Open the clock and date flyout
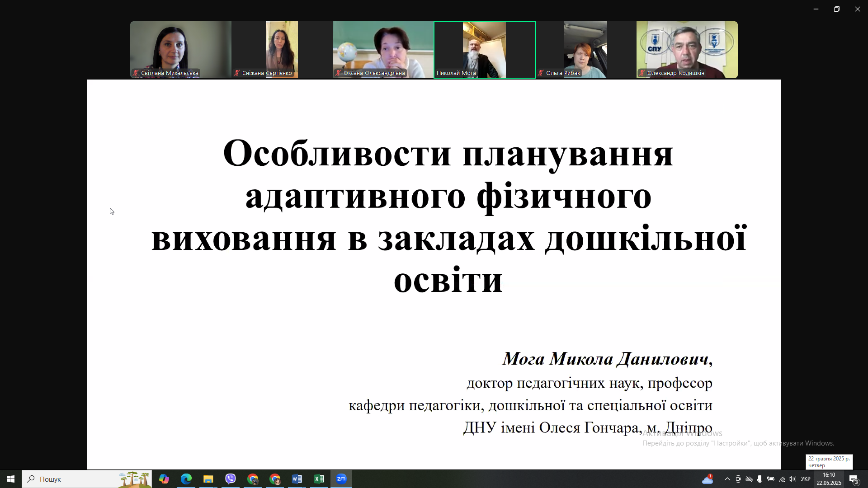 click(829, 479)
